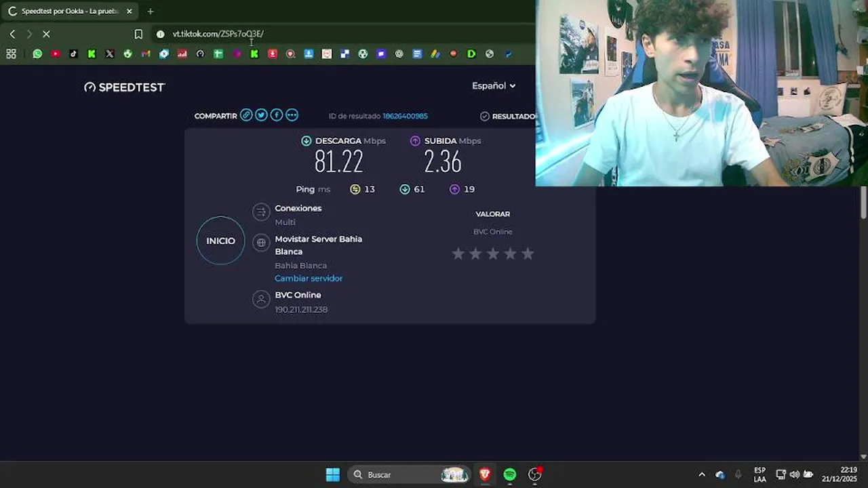Select the Speedtest por Ookla tab
The height and width of the screenshot is (488, 868).
click(70, 11)
